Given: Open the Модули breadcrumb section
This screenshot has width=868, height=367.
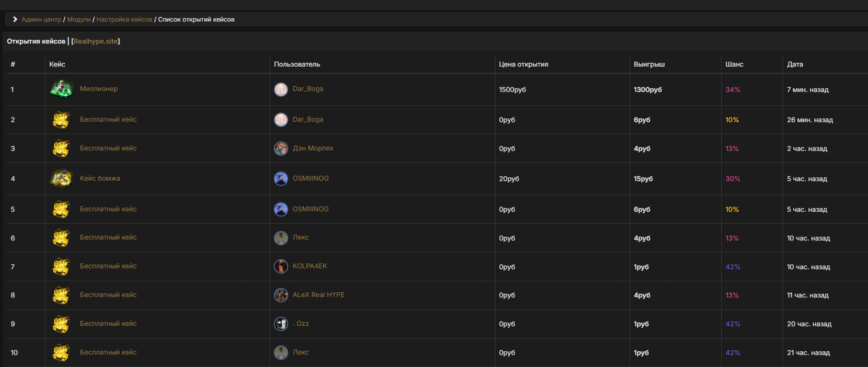Looking at the screenshot, I should [79, 20].
